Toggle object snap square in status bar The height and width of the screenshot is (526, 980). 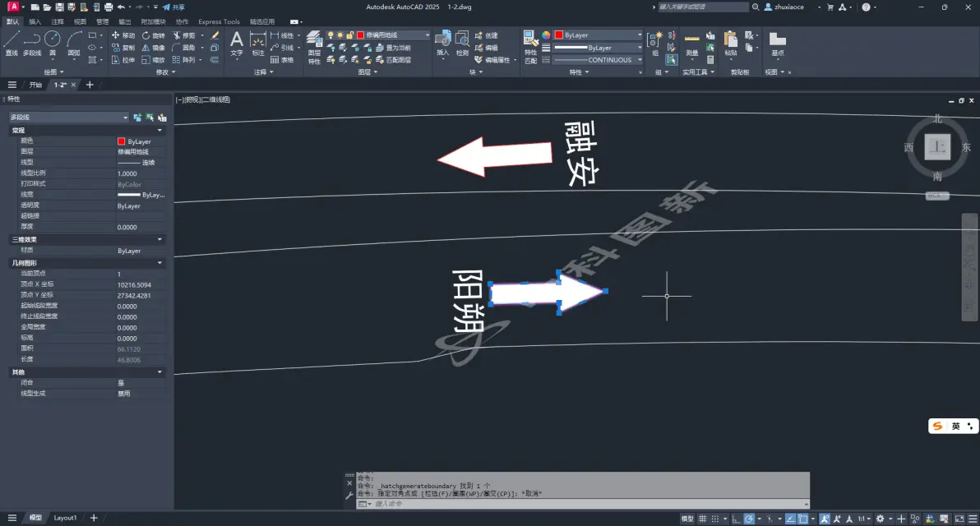pyautogui.click(x=802, y=519)
